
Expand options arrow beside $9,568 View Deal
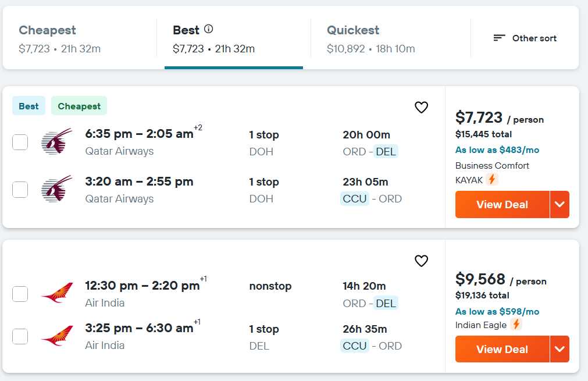pos(560,349)
